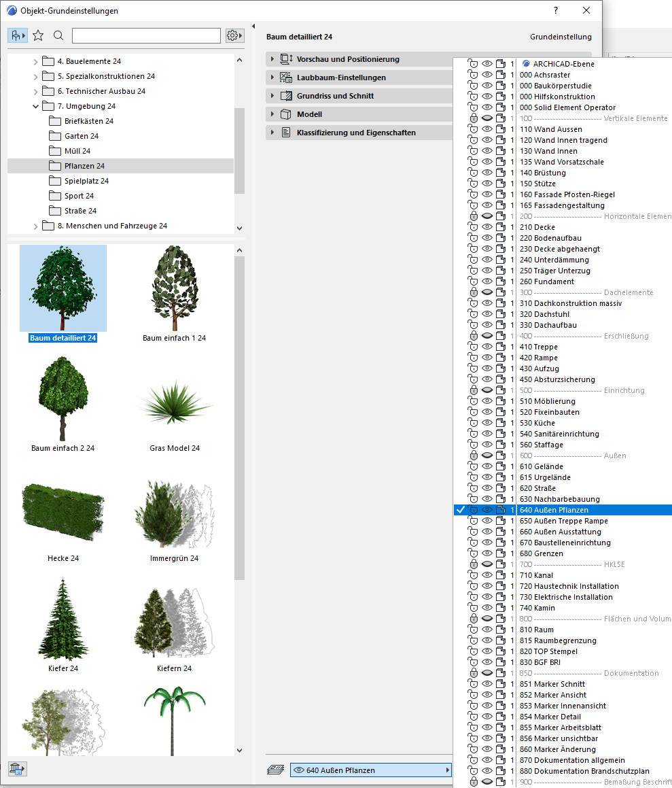The width and height of the screenshot is (672, 788).
Task: Open the Garten 24 folder
Action: click(81, 136)
